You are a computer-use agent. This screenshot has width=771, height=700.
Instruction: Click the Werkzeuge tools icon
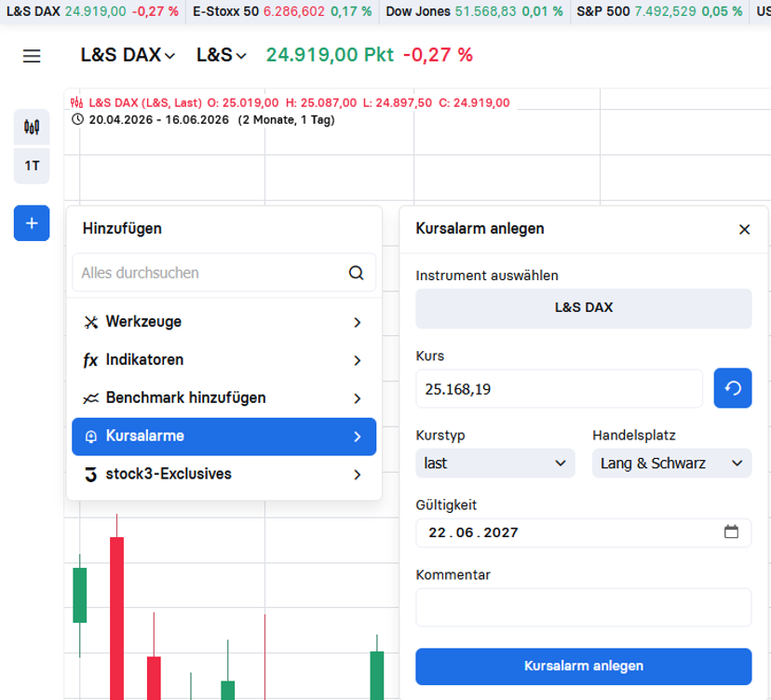coord(91,322)
